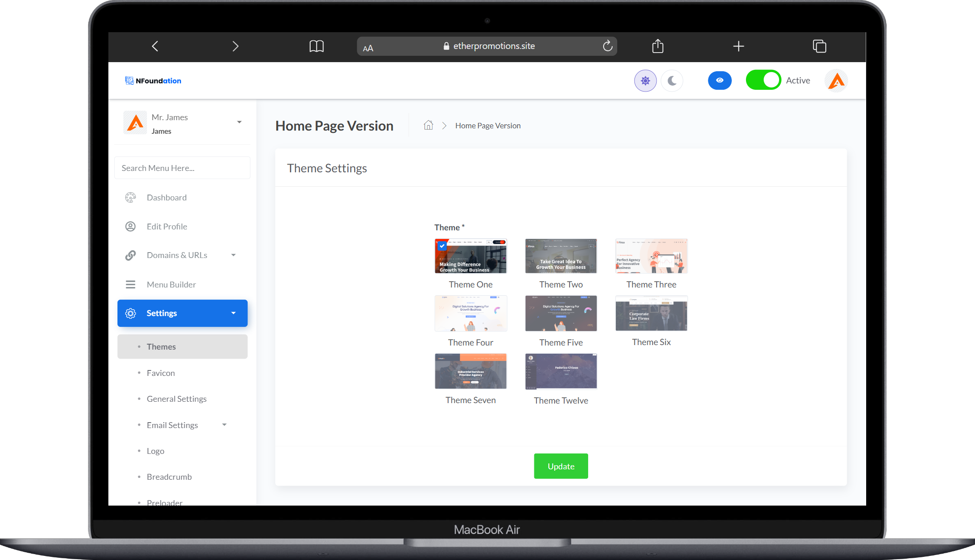Choose the Theme Six thumbnail
The width and height of the screenshot is (975, 560).
[x=651, y=313]
